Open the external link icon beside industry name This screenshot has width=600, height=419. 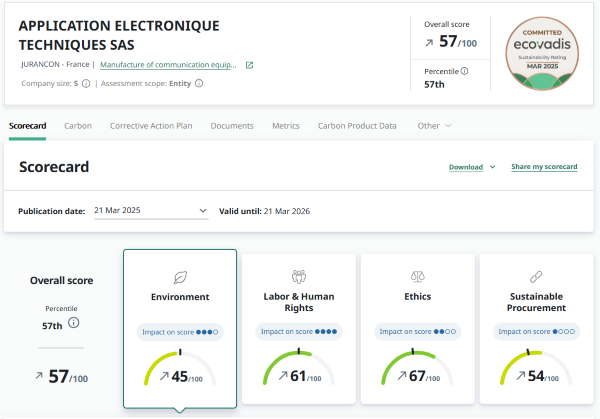tap(249, 65)
